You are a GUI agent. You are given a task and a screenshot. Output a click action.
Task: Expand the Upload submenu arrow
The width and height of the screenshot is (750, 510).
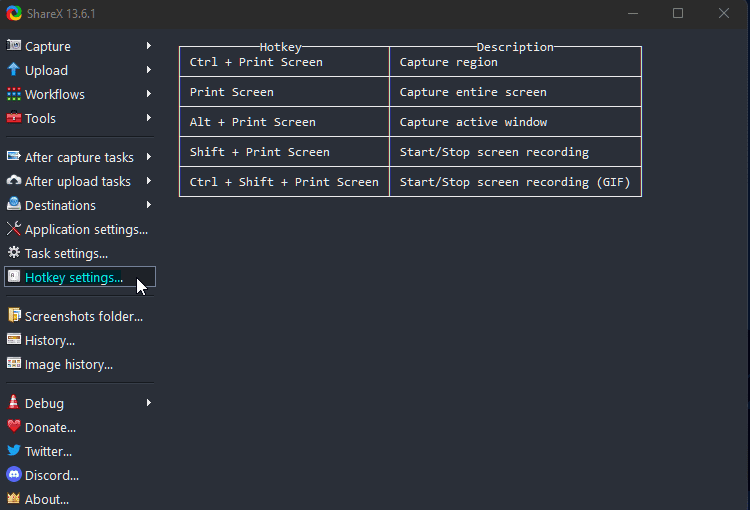pyautogui.click(x=149, y=70)
